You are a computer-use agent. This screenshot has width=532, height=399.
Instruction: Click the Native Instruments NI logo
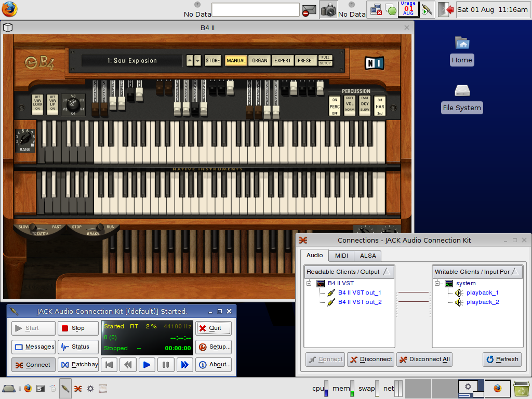[x=374, y=62]
